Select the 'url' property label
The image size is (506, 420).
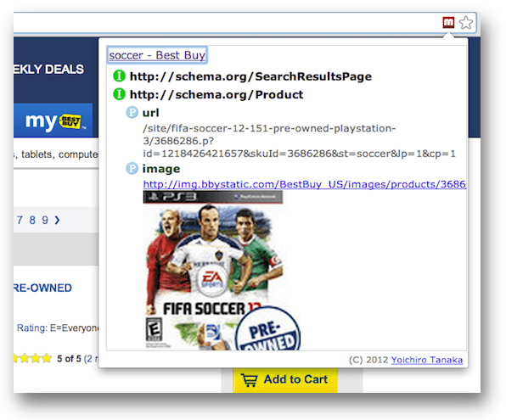pos(151,113)
